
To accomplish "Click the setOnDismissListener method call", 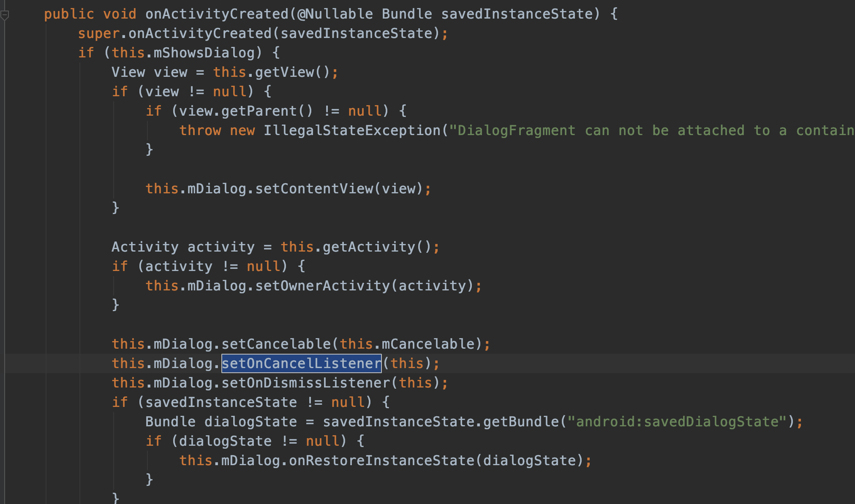I will coord(305,383).
